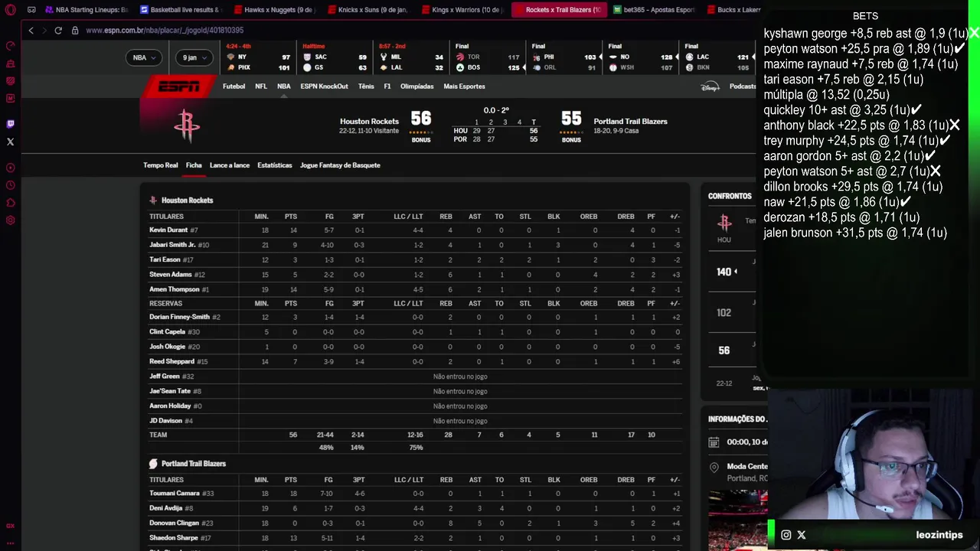Open Mais Esportes menu
Screen dimensions: 980x551
464,86
